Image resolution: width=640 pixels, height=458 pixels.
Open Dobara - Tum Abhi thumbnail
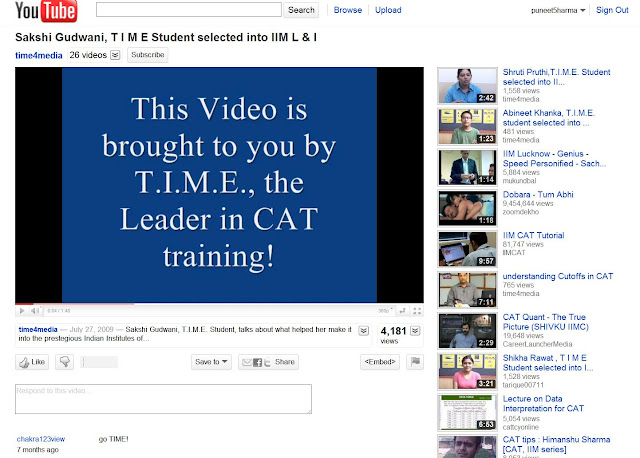tap(467, 208)
